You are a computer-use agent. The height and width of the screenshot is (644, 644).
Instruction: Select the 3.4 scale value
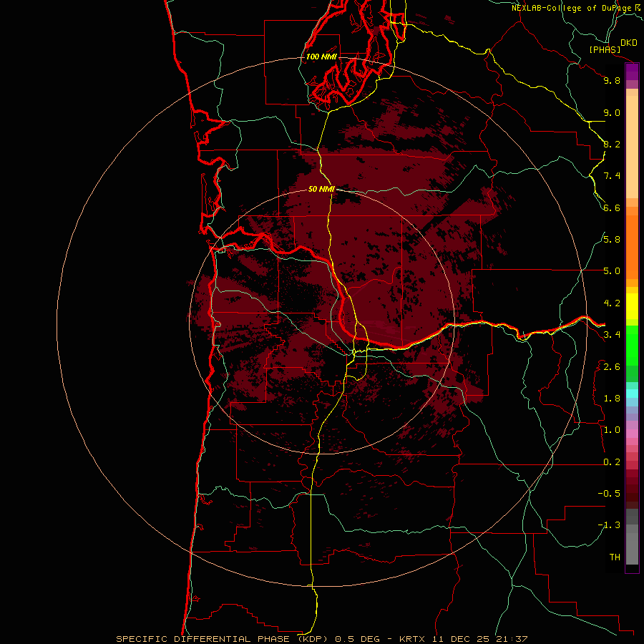click(612, 334)
